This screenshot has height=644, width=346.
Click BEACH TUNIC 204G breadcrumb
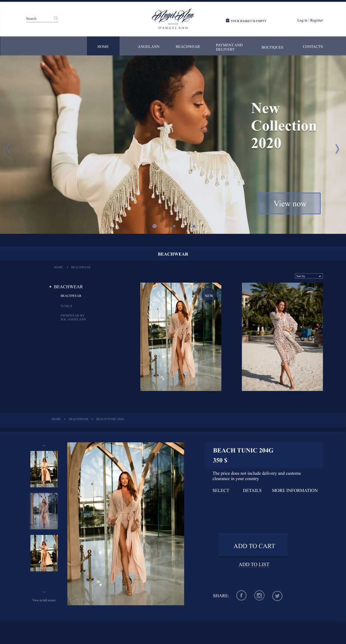(110, 419)
